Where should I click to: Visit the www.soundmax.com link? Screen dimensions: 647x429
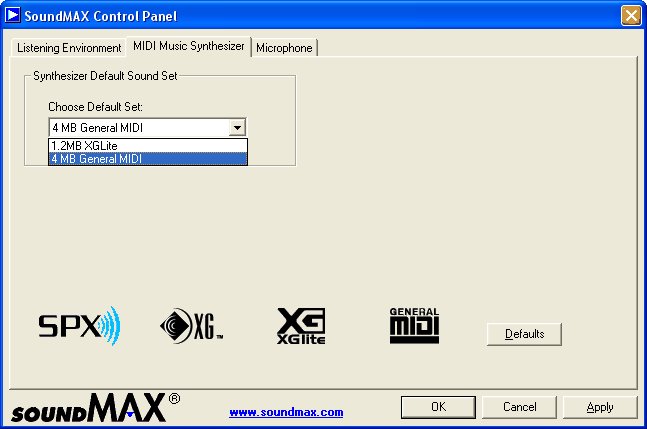tap(286, 412)
